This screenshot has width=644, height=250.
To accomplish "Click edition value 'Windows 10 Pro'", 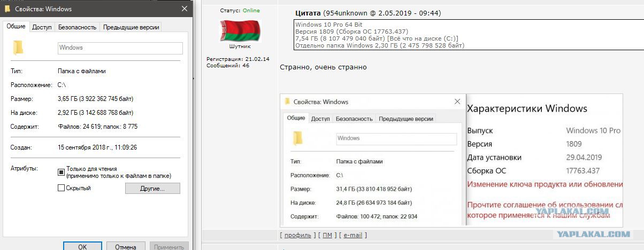I will [x=593, y=131].
